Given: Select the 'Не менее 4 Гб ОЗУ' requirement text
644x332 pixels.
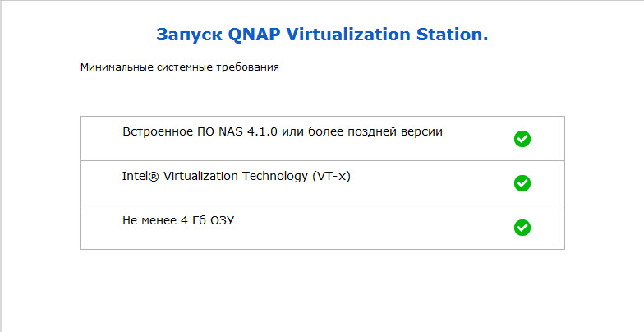Looking at the screenshot, I should coord(178,220).
